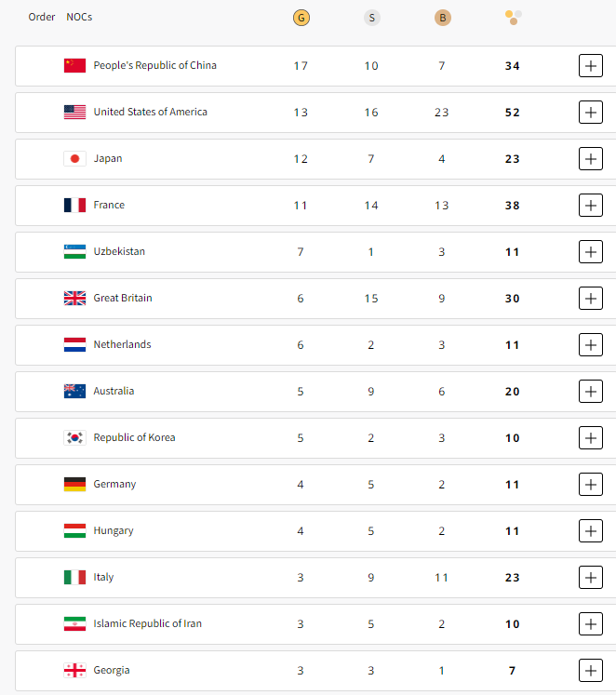Screen dimensions: 616x695
Task: Expand the Netherlands row
Action: click(590, 345)
